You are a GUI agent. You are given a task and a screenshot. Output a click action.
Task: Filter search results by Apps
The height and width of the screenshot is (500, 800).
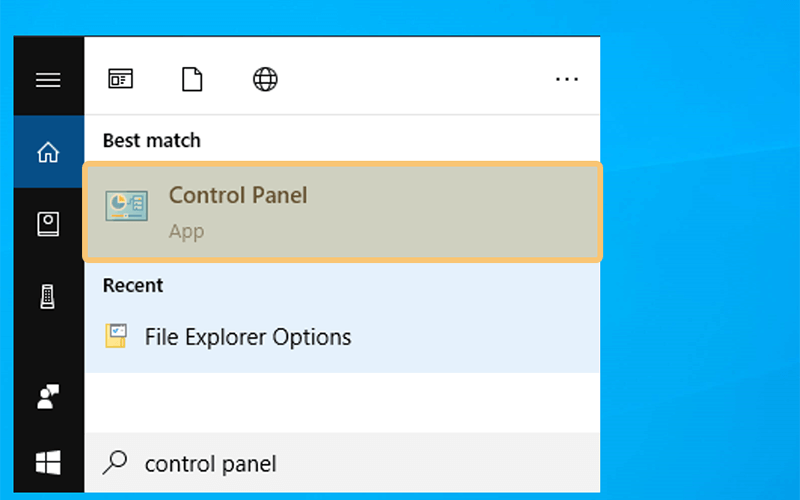(x=120, y=79)
